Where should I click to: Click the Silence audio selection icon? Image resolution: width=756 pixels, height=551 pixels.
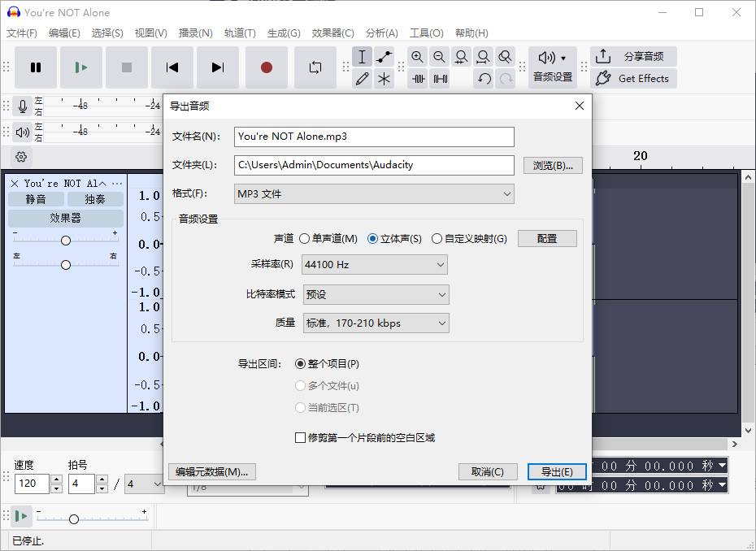click(x=439, y=77)
